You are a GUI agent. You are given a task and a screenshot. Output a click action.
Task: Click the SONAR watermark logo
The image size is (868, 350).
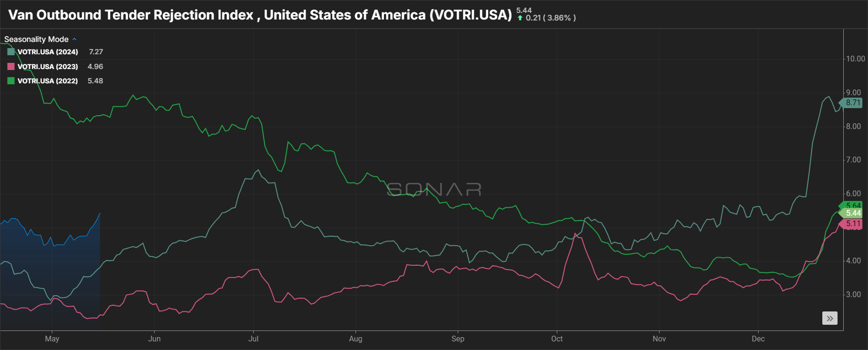pos(434,190)
